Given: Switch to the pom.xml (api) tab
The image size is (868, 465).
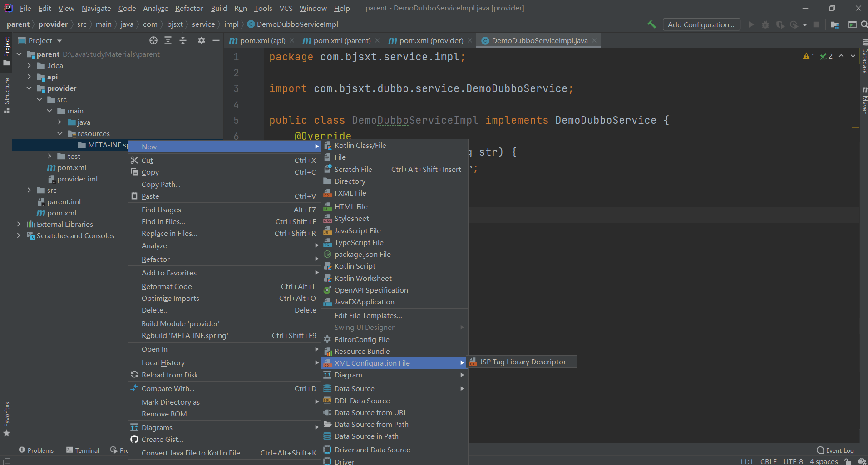Looking at the screenshot, I should [x=262, y=40].
